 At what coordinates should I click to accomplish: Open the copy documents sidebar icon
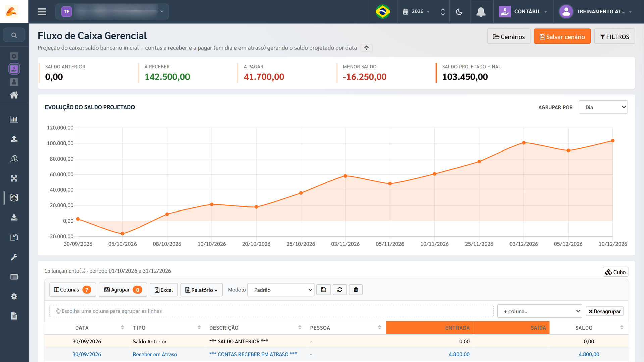14,237
